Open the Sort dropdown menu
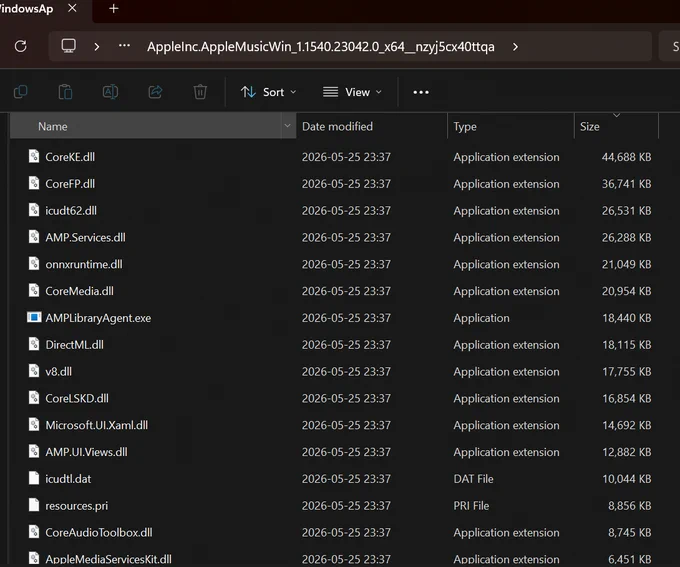This screenshot has height=567, width=680. point(268,92)
